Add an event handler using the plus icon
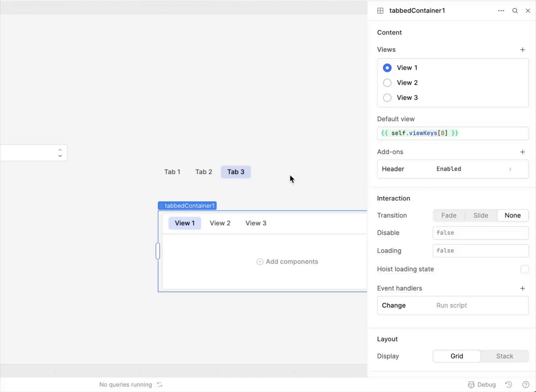 point(522,288)
